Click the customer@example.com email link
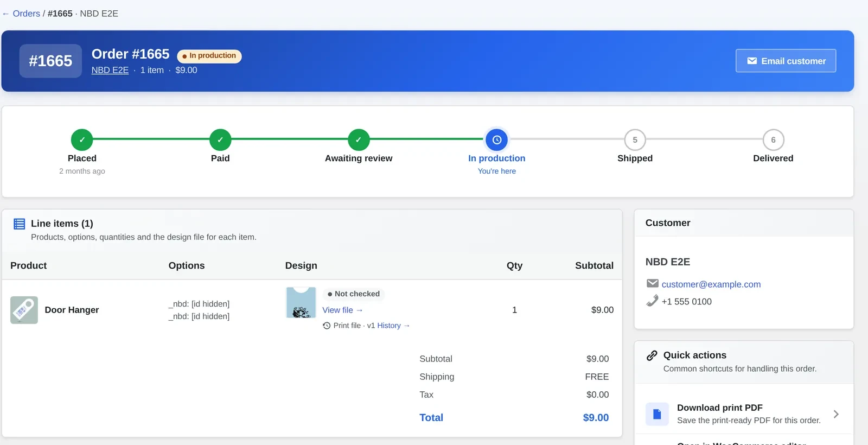 click(x=711, y=284)
